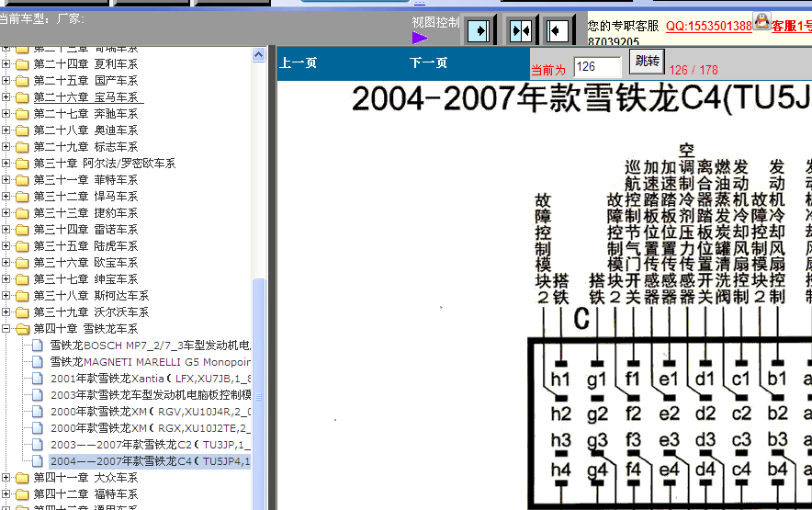Click document icon of 2000年款雪铁龙XM RGX
This screenshot has height=510, width=812.
pos(38,428)
